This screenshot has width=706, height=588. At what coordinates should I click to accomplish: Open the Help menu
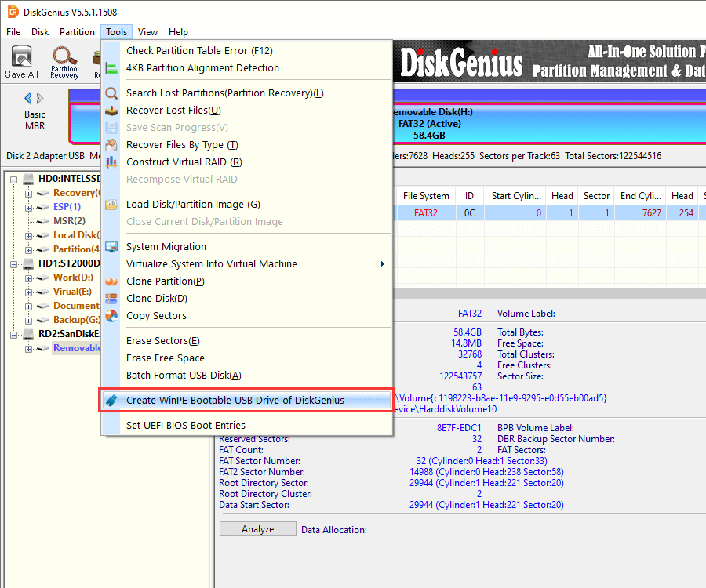(x=178, y=32)
